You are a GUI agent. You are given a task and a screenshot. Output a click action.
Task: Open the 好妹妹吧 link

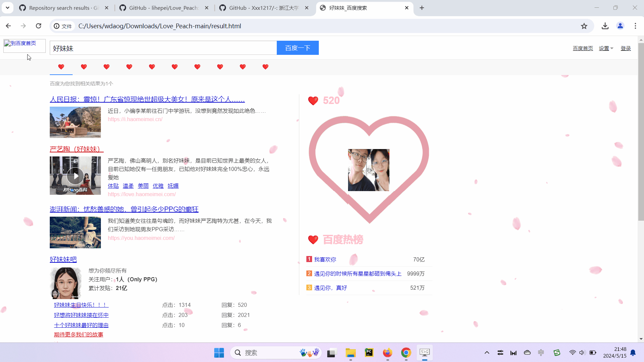[63, 259]
